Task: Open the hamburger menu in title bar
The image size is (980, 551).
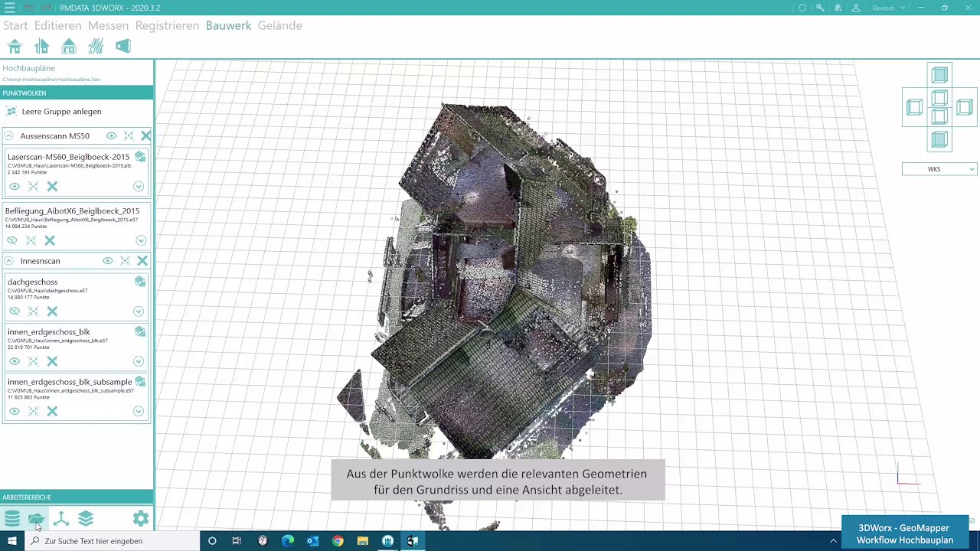Action: click(x=9, y=8)
